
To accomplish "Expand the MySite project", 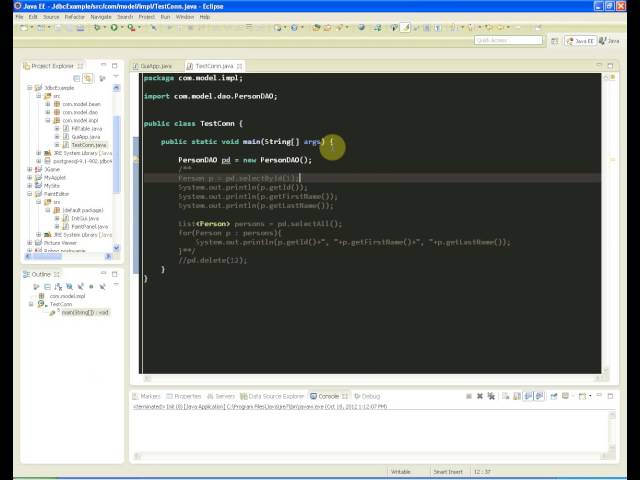I will click(x=30, y=186).
